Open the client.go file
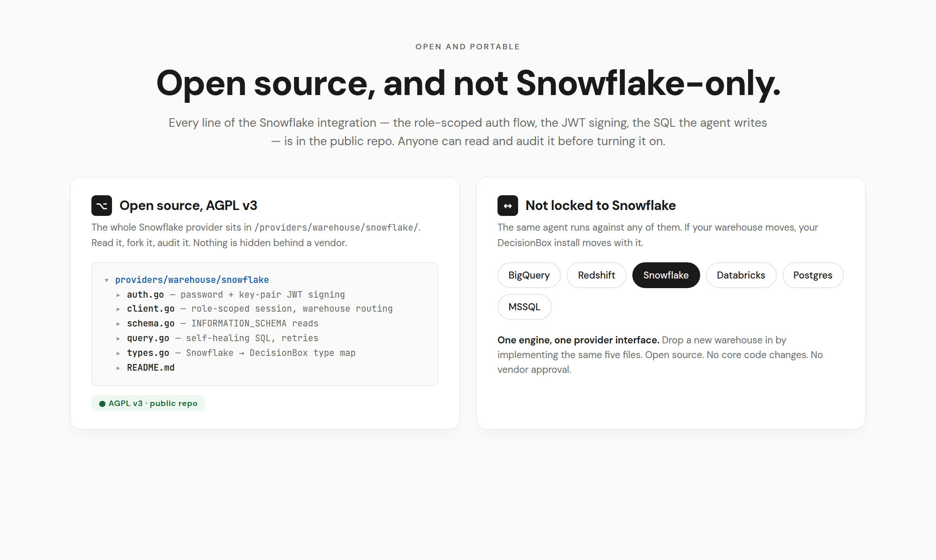Viewport: 936px width, 560px height. (x=151, y=309)
